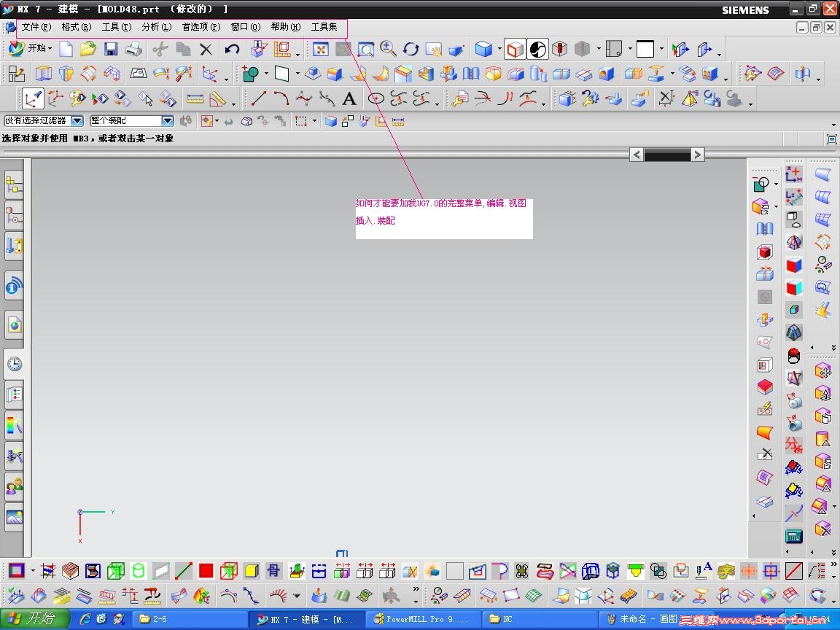840x630 pixels.
Task: Save the part with the floppy disk icon
Action: [x=111, y=50]
